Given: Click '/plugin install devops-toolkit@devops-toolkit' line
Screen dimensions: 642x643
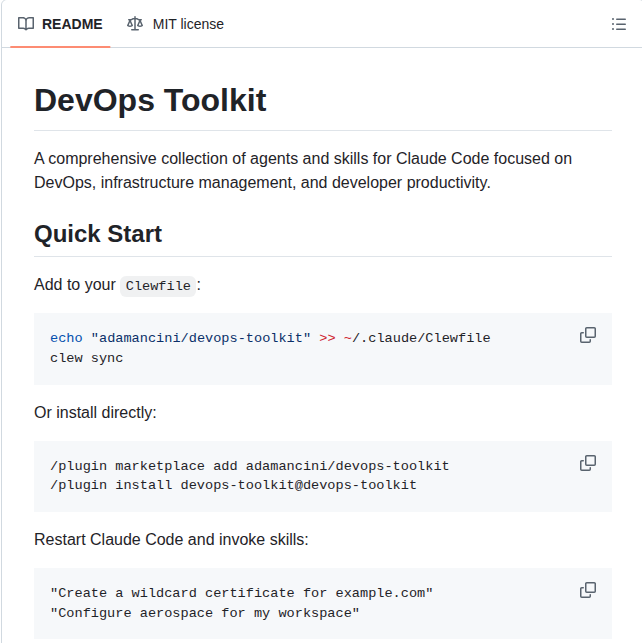Looking at the screenshot, I should click(x=233, y=485).
